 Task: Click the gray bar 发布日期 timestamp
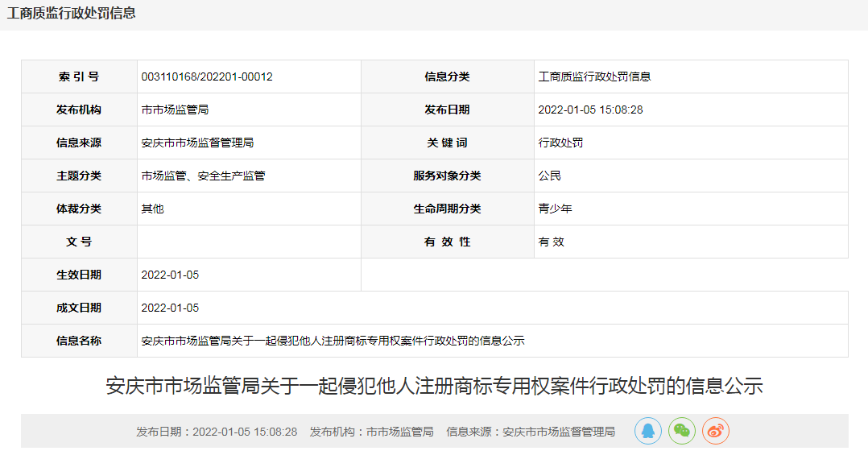[217, 432]
